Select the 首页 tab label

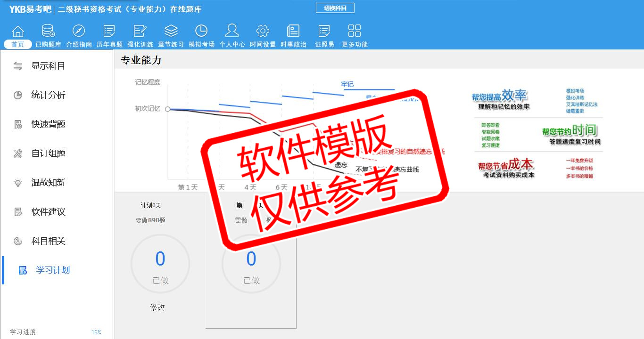pos(18,44)
